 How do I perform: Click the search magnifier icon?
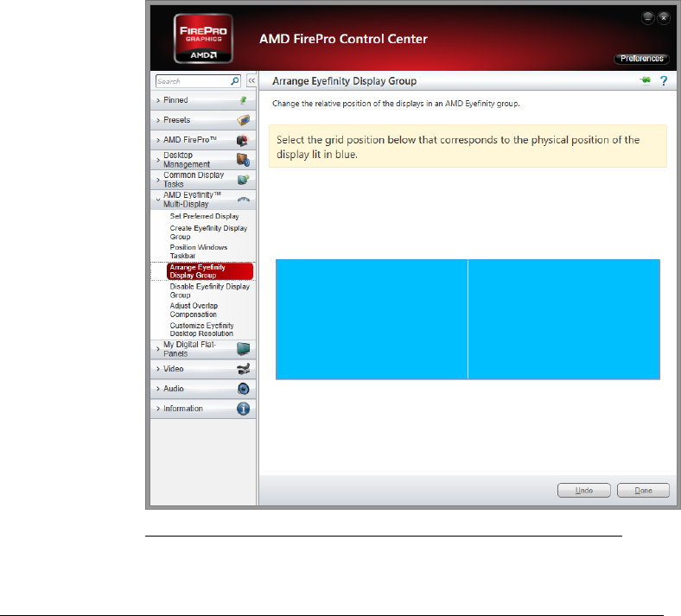(x=235, y=80)
